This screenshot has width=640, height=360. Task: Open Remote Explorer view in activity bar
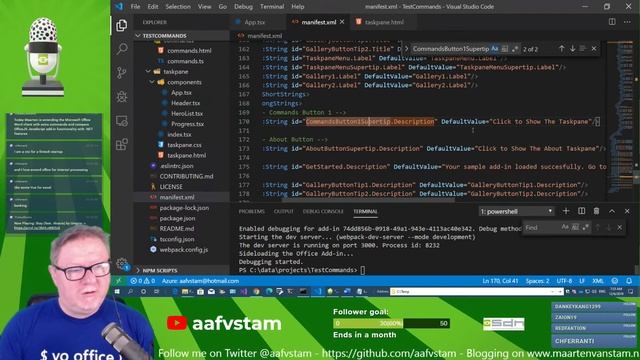coord(122,121)
